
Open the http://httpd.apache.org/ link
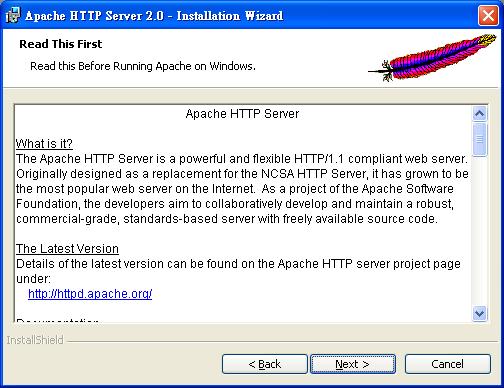click(90, 294)
